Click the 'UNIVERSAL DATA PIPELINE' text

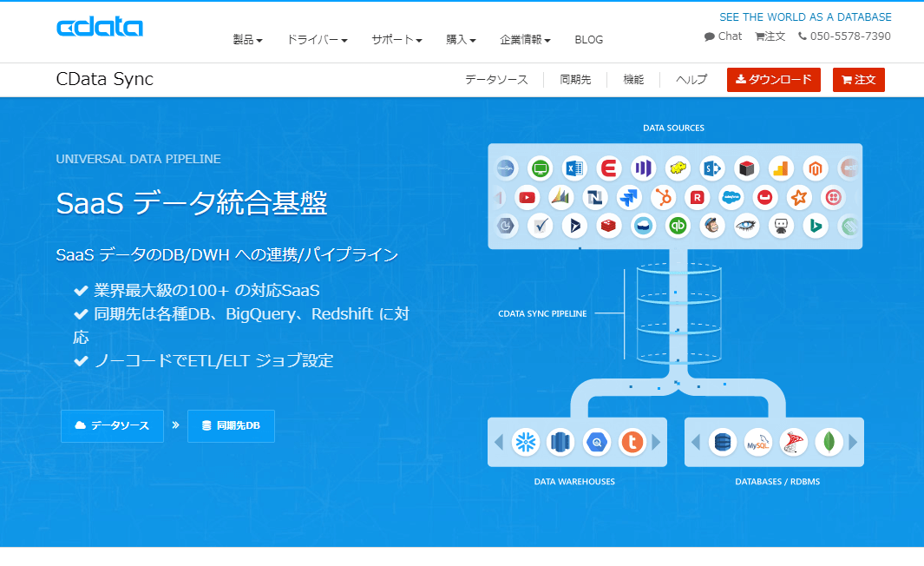(x=139, y=159)
